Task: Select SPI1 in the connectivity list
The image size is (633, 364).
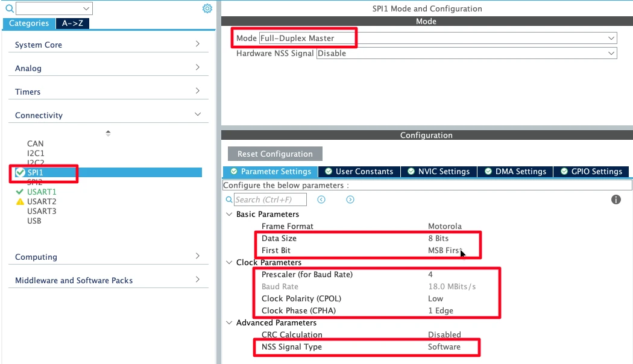Action: [x=36, y=173]
